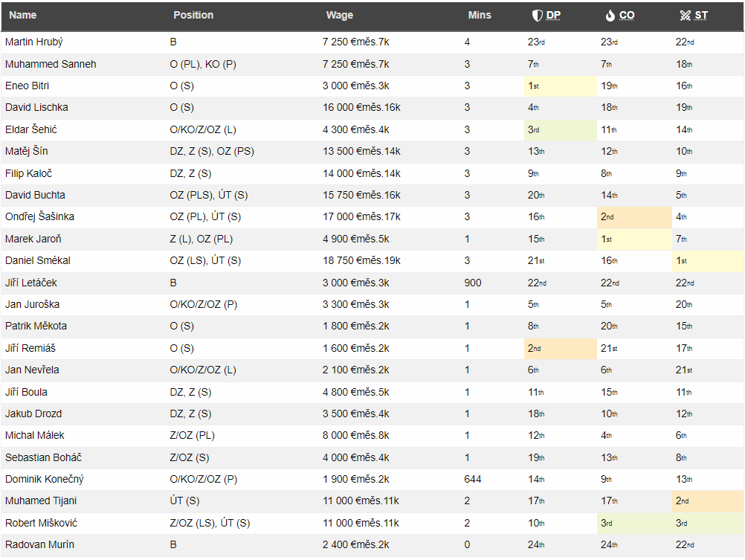Click the CO column label
The height and width of the screenshot is (560, 745).
[x=627, y=16]
